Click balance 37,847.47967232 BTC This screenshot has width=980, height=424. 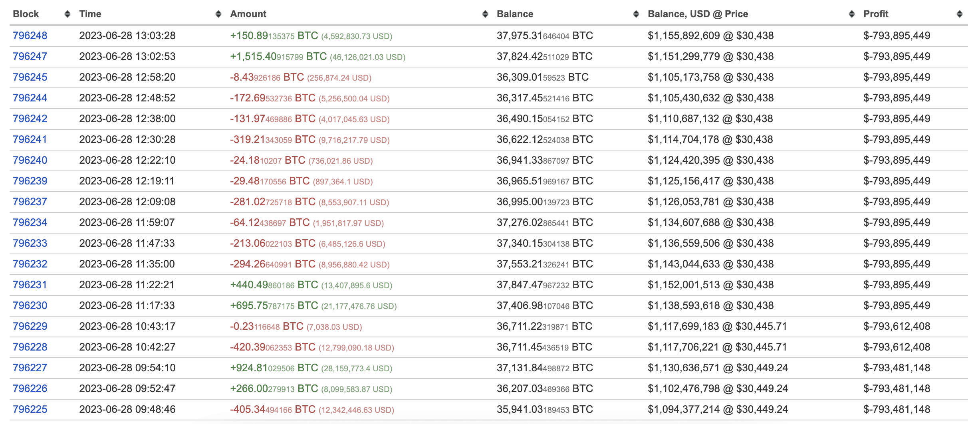(545, 285)
